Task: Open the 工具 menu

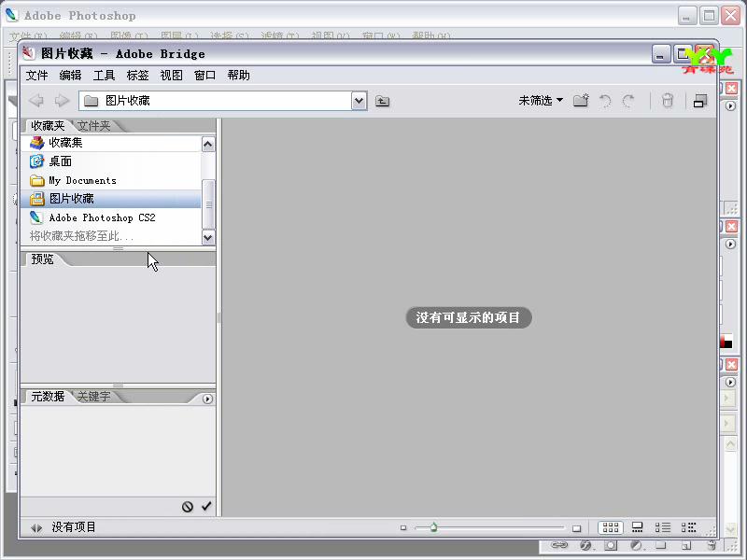Action: (x=104, y=76)
